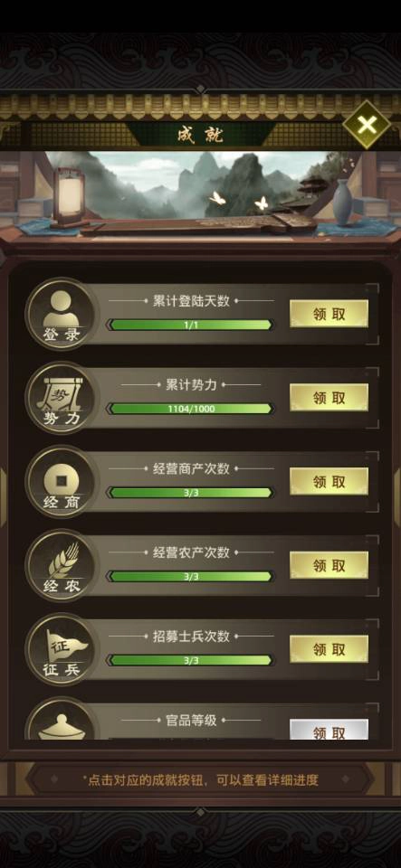Click the 累计势力 1104/1000 progress bar

[190, 409]
